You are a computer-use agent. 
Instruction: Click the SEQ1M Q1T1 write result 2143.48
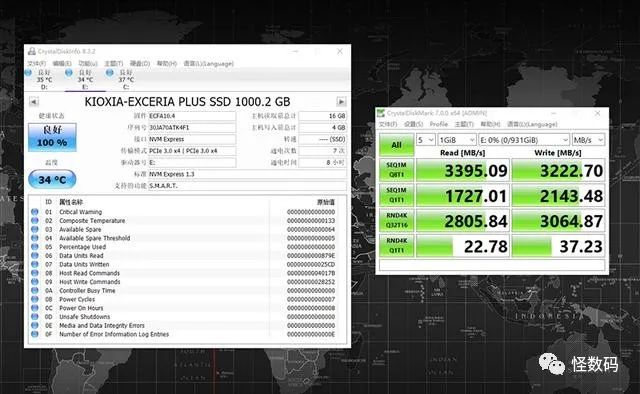click(558, 196)
